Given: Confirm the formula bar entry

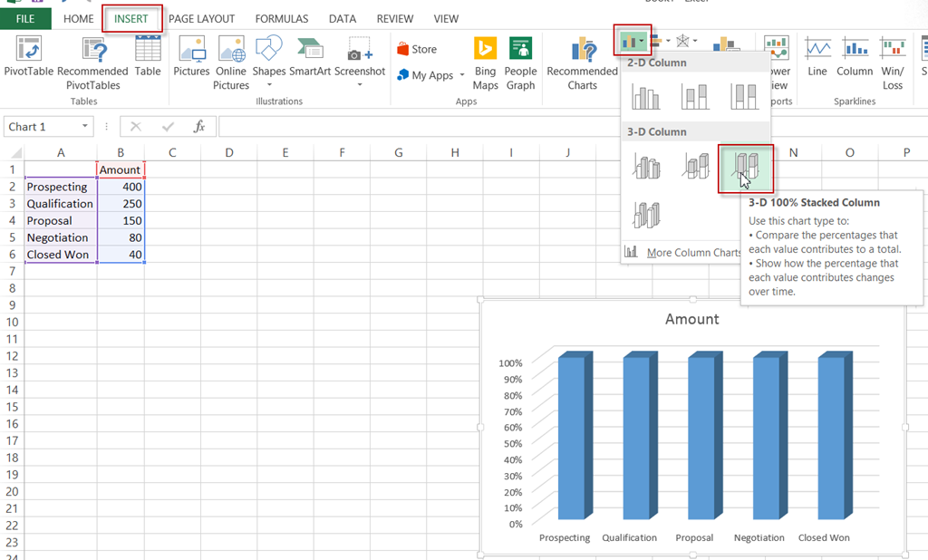Looking at the screenshot, I should tap(168, 126).
